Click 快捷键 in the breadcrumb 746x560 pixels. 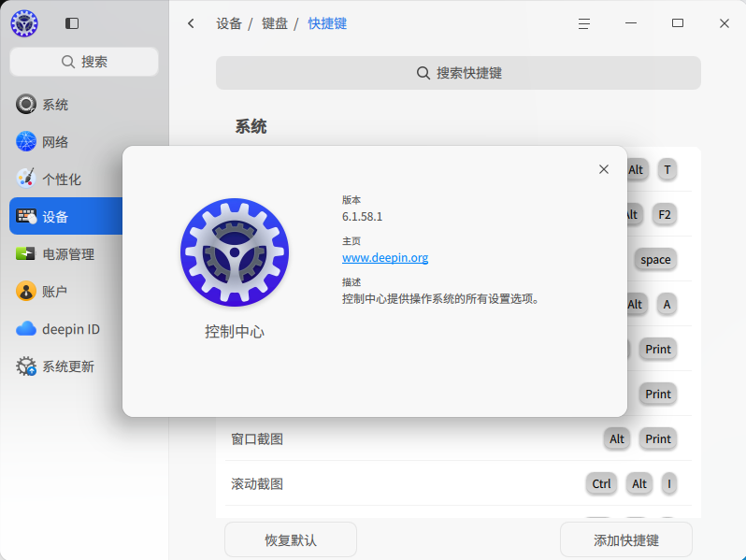coord(327,23)
